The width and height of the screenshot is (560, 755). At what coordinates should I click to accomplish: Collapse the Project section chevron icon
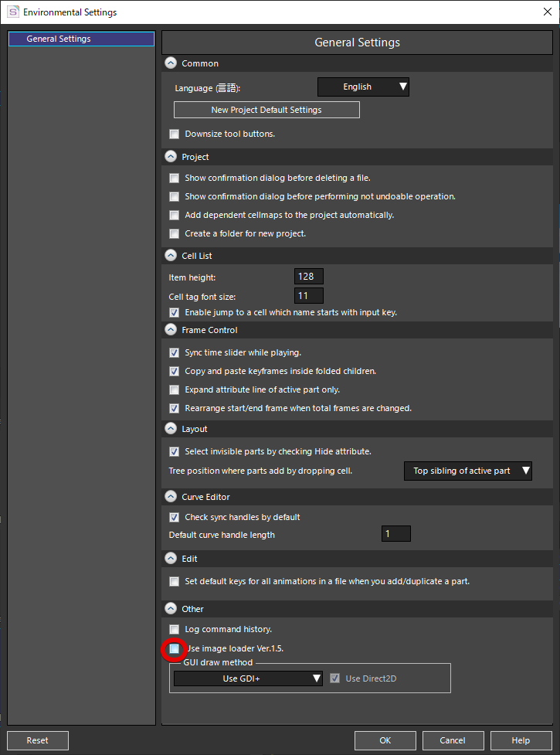tap(171, 157)
